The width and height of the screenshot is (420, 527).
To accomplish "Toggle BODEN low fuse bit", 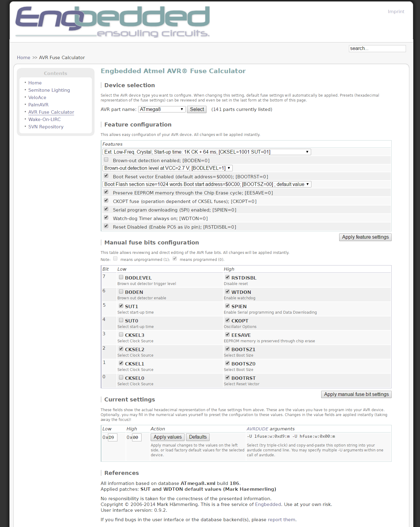I will coord(121,292).
